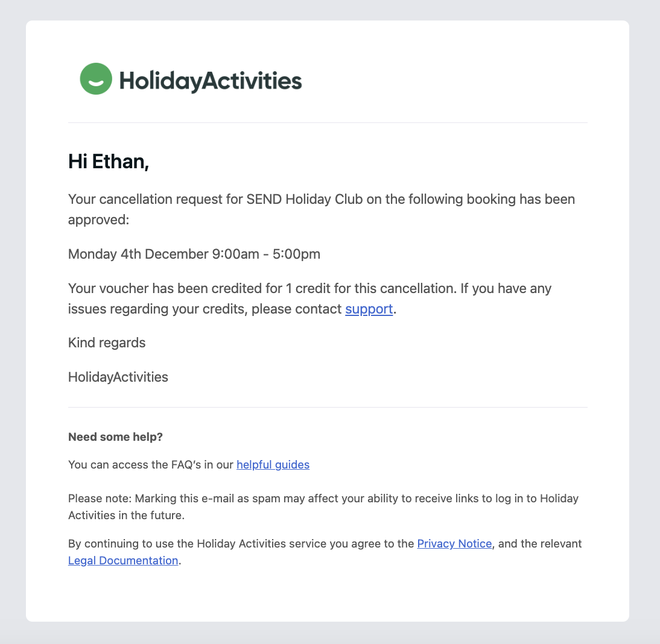Click the divider line above "Need some help?"
The image size is (660, 644).
point(328,408)
